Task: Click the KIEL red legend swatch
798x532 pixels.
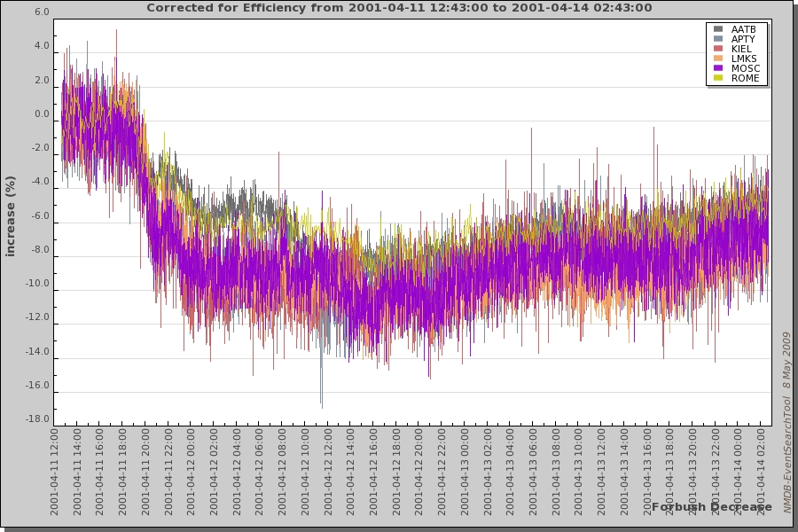Action: [718, 49]
